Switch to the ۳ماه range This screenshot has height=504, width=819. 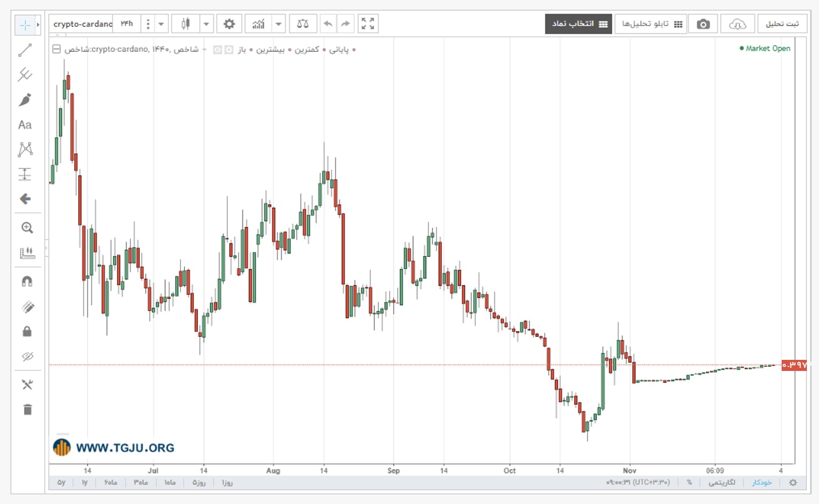tap(141, 482)
